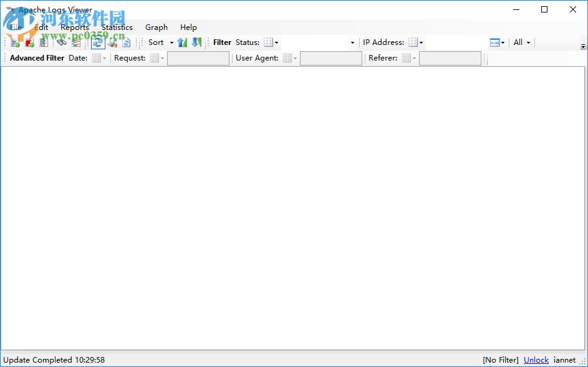Viewport: 588px width, 367px height.
Task: Open a log file with the add log icon
Action: [14, 42]
